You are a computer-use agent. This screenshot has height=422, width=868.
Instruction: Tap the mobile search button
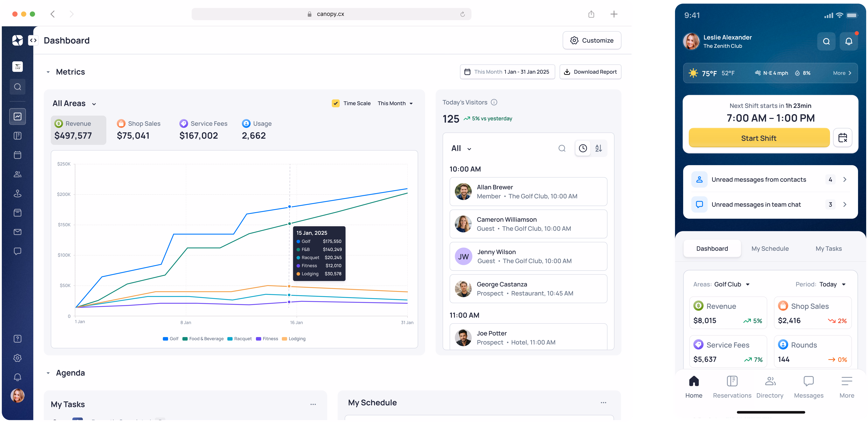(826, 41)
